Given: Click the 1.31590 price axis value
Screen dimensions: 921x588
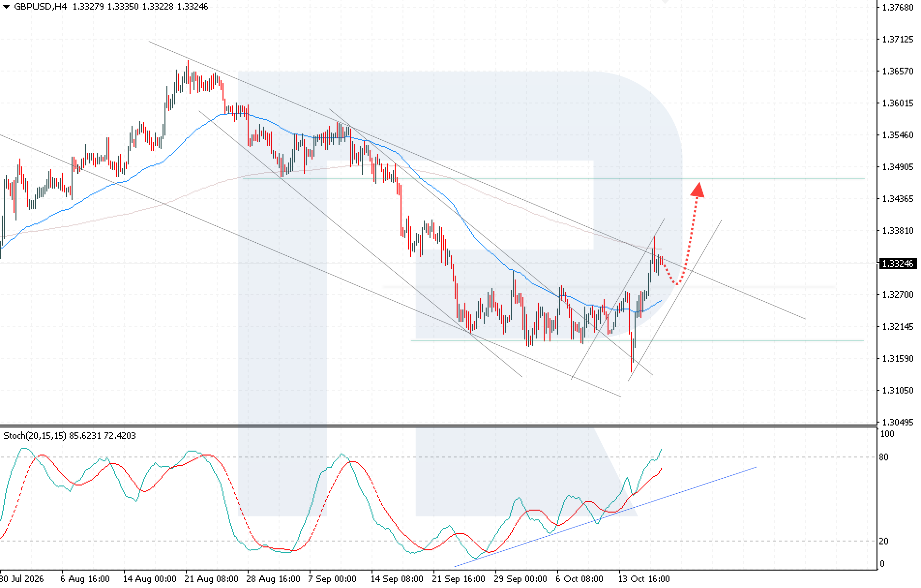Looking at the screenshot, I should point(898,358).
